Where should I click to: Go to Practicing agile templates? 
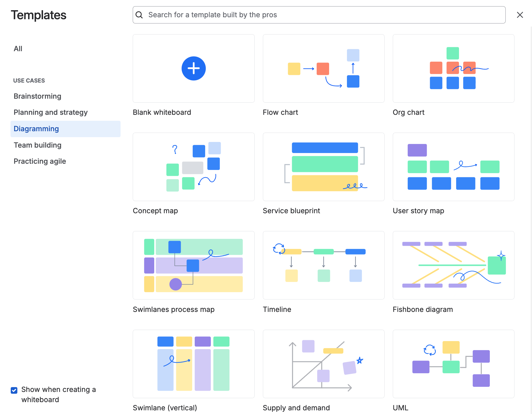tap(40, 161)
